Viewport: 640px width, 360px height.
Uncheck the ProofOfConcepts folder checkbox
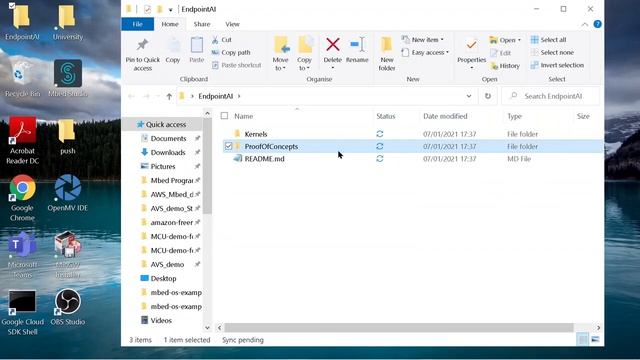[229, 146]
